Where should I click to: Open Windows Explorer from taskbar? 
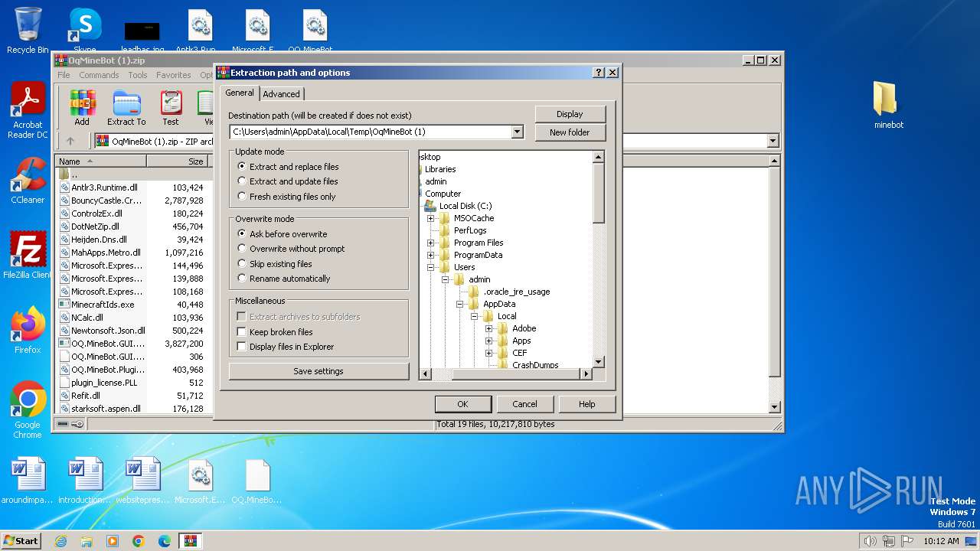(x=87, y=541)
